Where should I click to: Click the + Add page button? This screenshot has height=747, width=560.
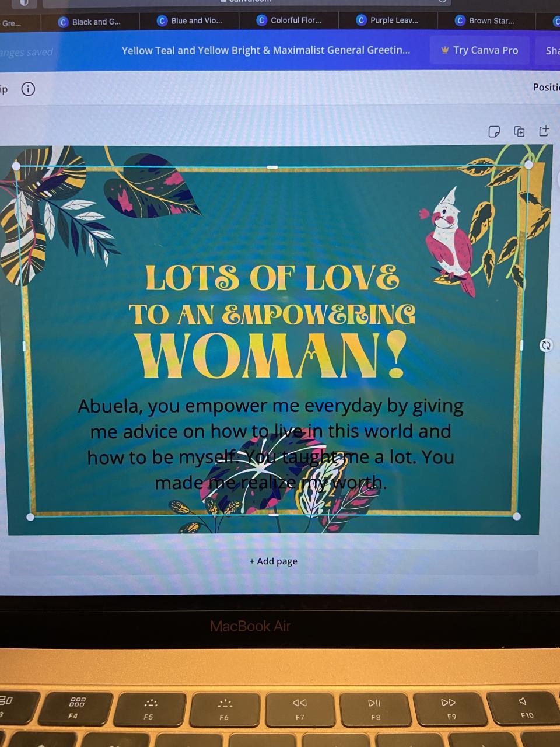click(x=274, y=561)
